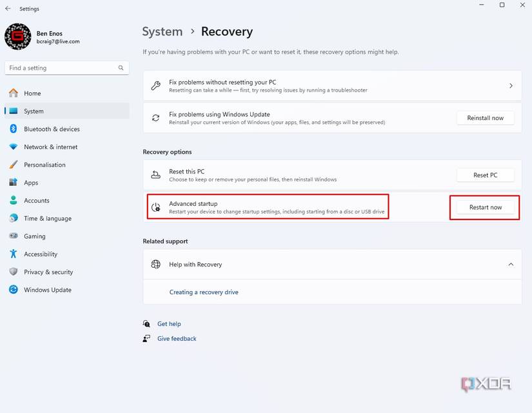Click the Reset PC button

(485, 174)
